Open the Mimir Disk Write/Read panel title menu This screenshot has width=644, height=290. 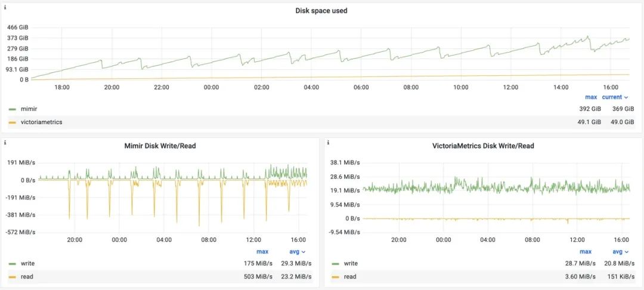160,146
